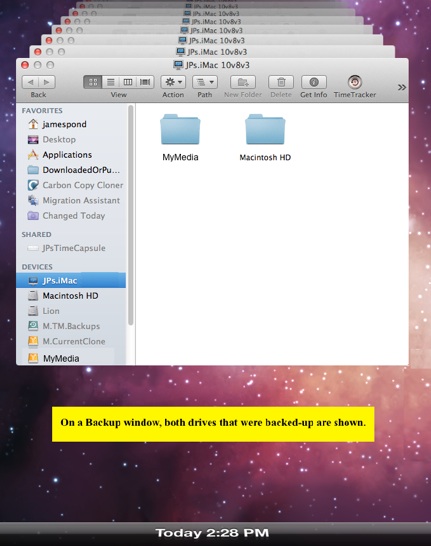Switch to icon view
The width and height of the screenshot is (431, 546).
click(93, 82)
